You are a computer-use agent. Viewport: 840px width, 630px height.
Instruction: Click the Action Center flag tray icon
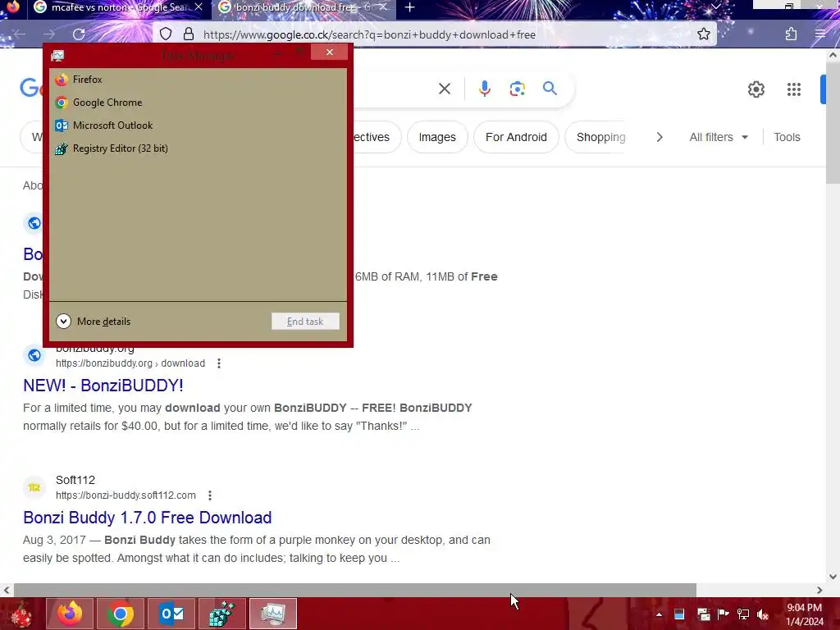click(723, 614)
